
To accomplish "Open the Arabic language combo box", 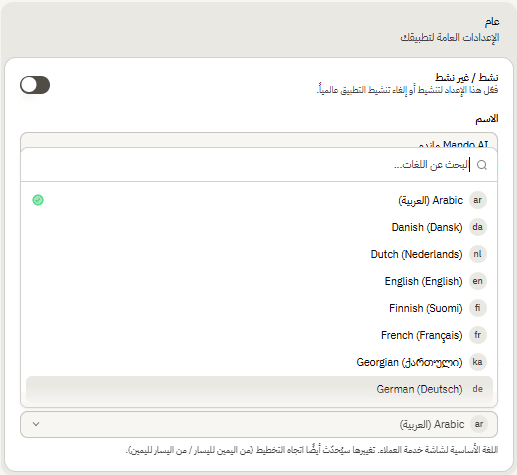I will coord(259,424).
